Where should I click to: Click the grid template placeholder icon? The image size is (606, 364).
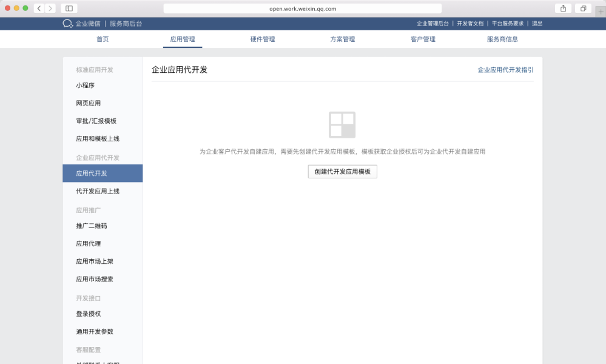pyautogui.click(x=342, y=125)
